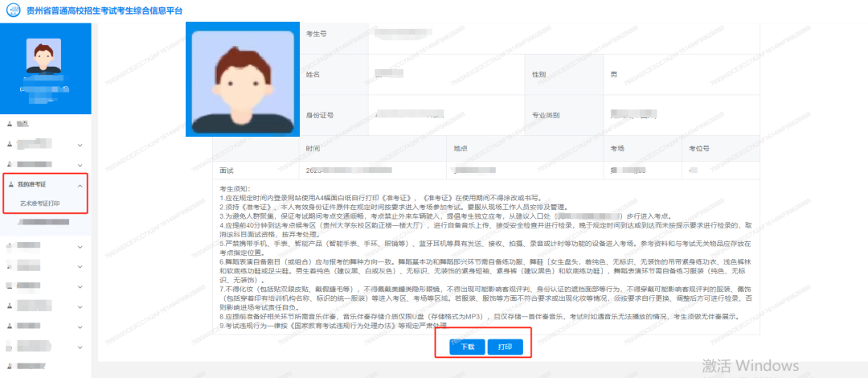
Task: Click the icon beside 我的准考证
Action: [x=9, y=184]
